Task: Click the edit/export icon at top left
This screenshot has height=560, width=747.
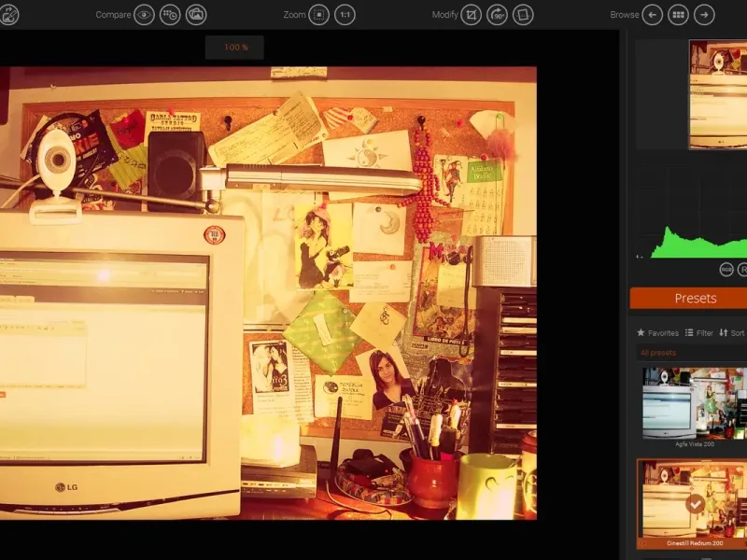Action: click(x=8, y=14)
